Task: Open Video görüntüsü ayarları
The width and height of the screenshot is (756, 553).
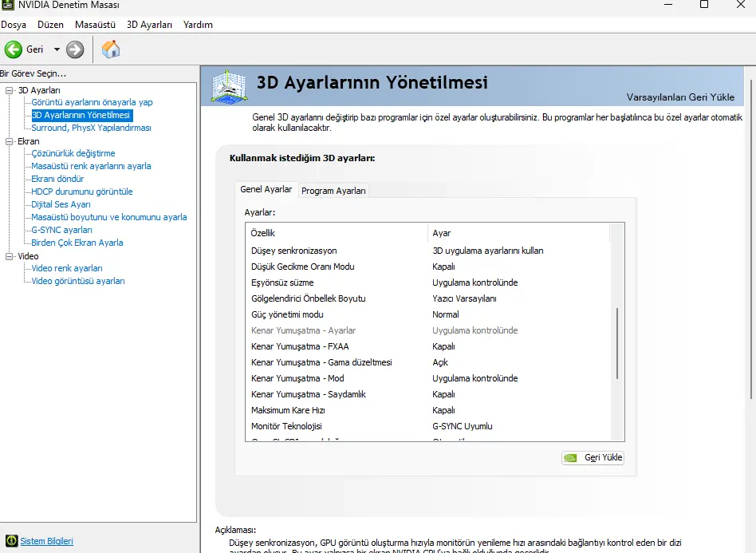Action: (78, 281)
